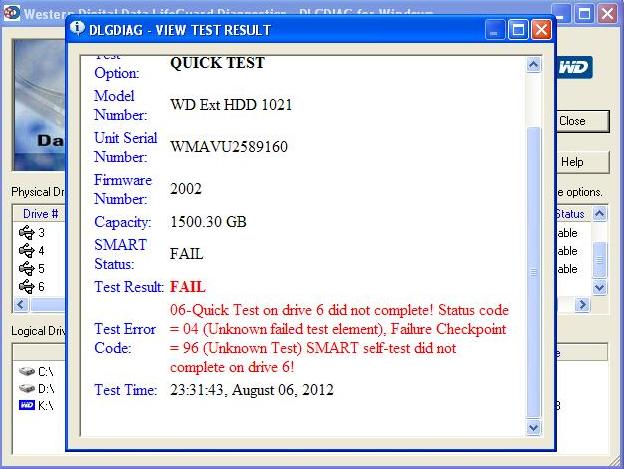
Task: Click the Status column header
Action: (x=571, y=214)
